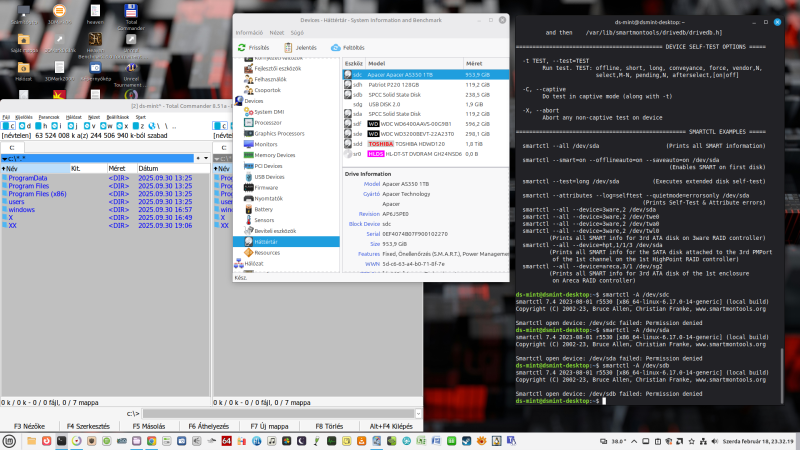Viewport: 800px width, 450px height.
Task: Open Memory Devices in the sidebar
Action: click(x=275, y=155)
